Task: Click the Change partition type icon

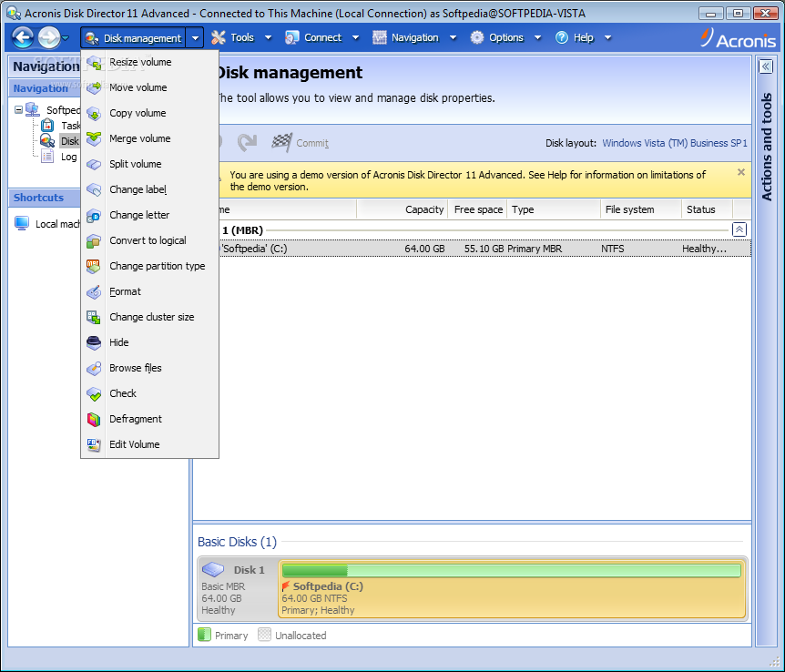Action: pos(94,267)
